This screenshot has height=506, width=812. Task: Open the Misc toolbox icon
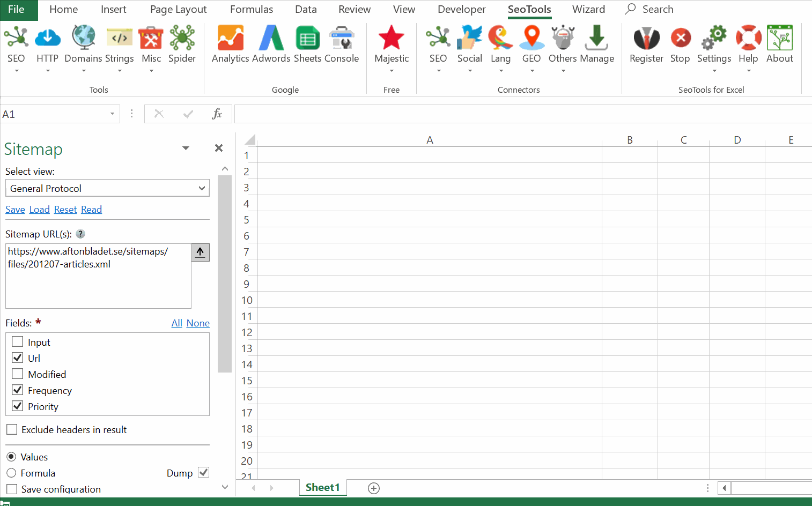point(151,38)
